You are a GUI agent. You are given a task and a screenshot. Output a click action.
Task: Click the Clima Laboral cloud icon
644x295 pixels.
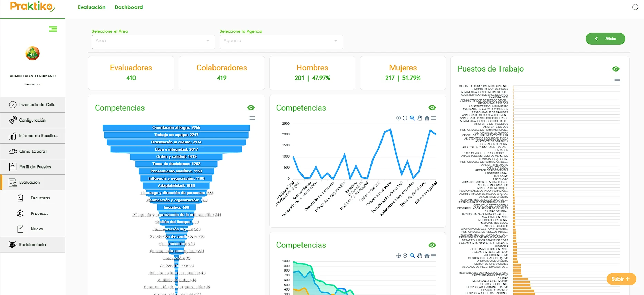coord(12,151)
